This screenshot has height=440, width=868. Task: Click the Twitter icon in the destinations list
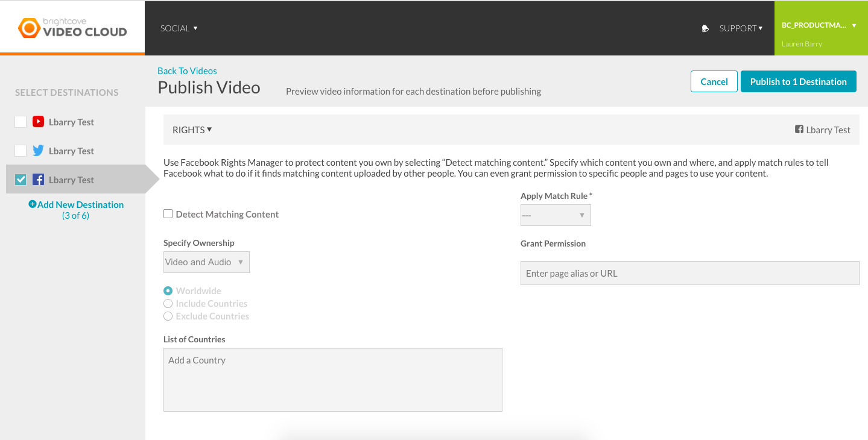(x=38, y=151)
